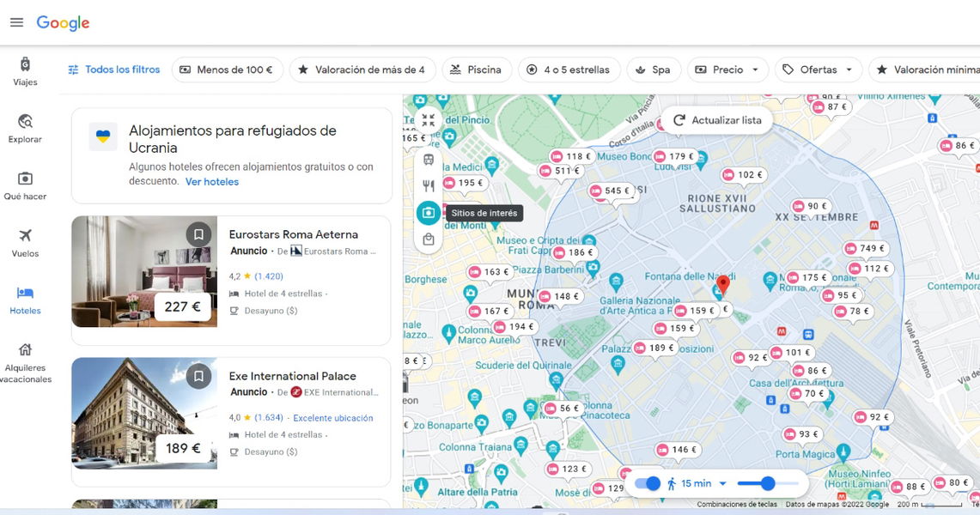Click the 227 € price on Eurostars photo
Screen dimensions: 980x515
click(x=182, y=307)
